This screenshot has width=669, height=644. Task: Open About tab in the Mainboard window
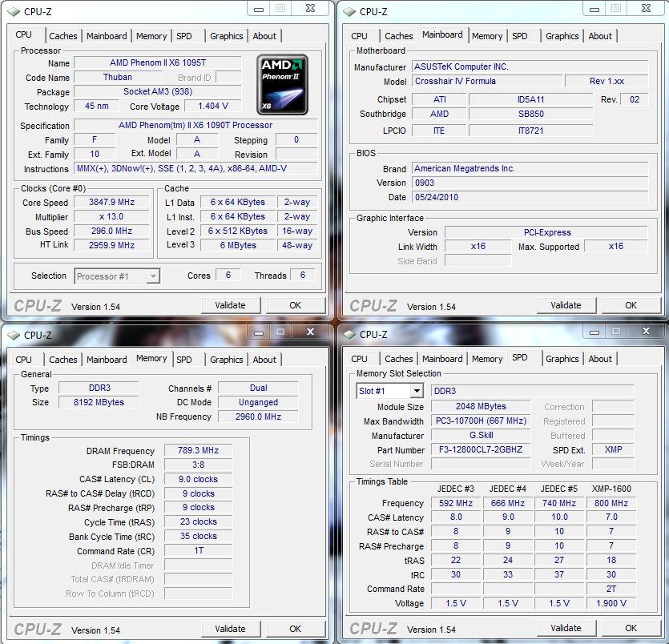point(600,36)
